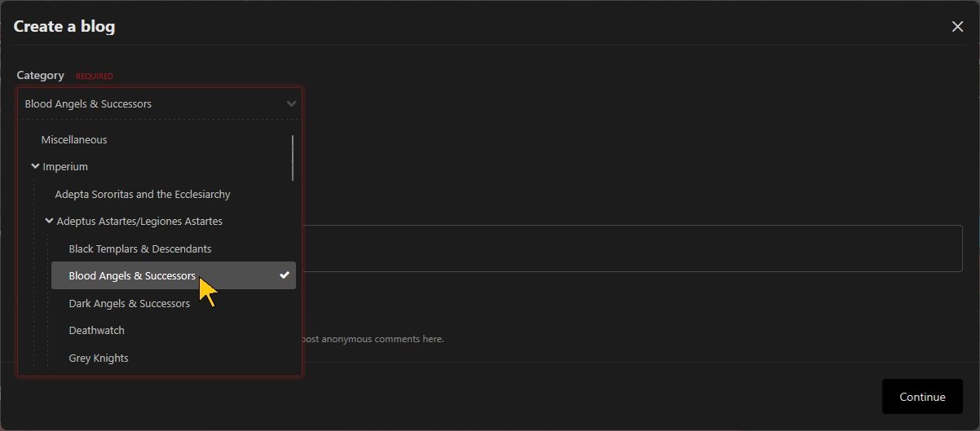This screenshot has height=431, width=980.
Task: Pick Dark Angels & Successors option
Action: pos(130,303)
